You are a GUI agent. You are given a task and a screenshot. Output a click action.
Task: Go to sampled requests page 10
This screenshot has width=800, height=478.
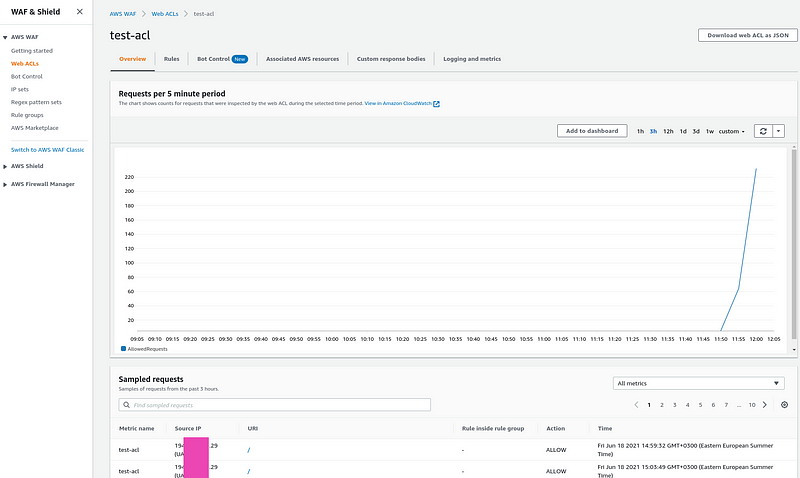[752, 405]
